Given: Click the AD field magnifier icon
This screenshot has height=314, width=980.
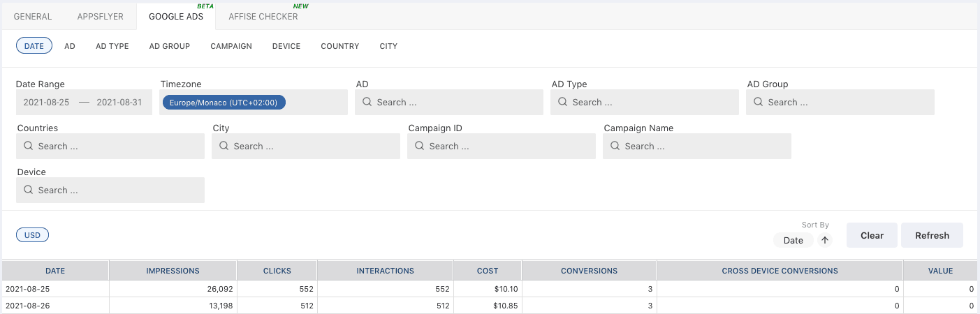Looking at the screenshot, I should [x=367, y=102].
